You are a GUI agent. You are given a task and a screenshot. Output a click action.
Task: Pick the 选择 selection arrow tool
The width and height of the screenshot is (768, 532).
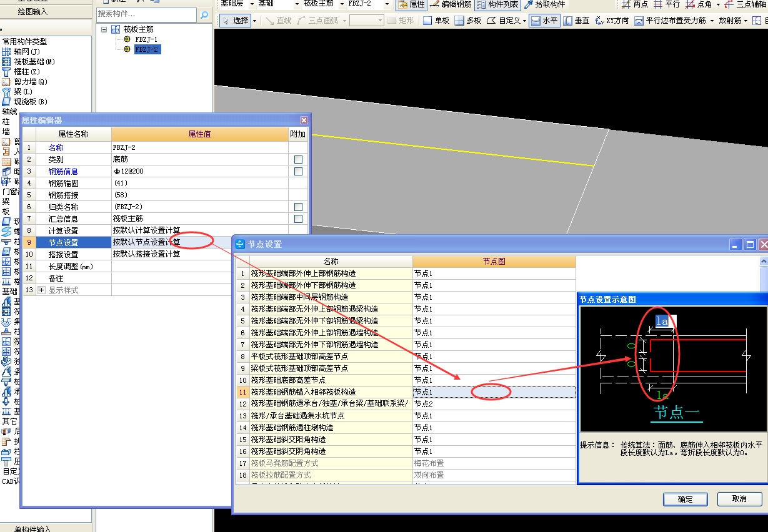coord(236,20)
